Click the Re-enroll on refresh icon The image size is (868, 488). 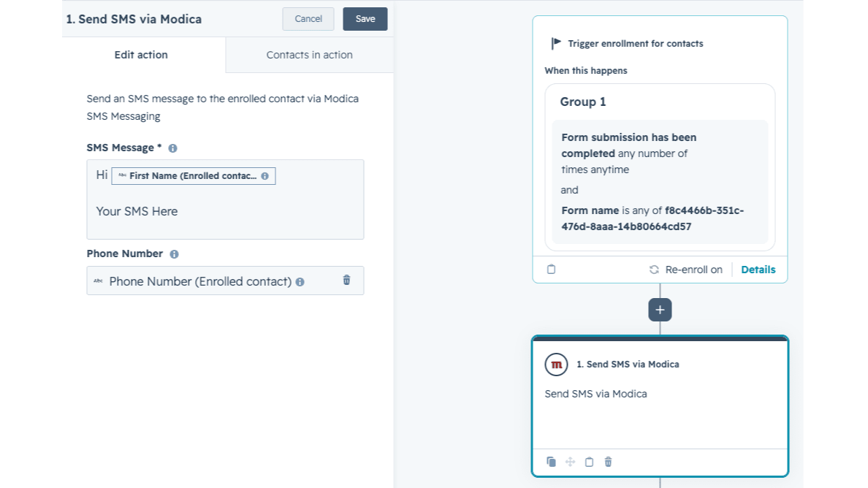click(654, 270)
